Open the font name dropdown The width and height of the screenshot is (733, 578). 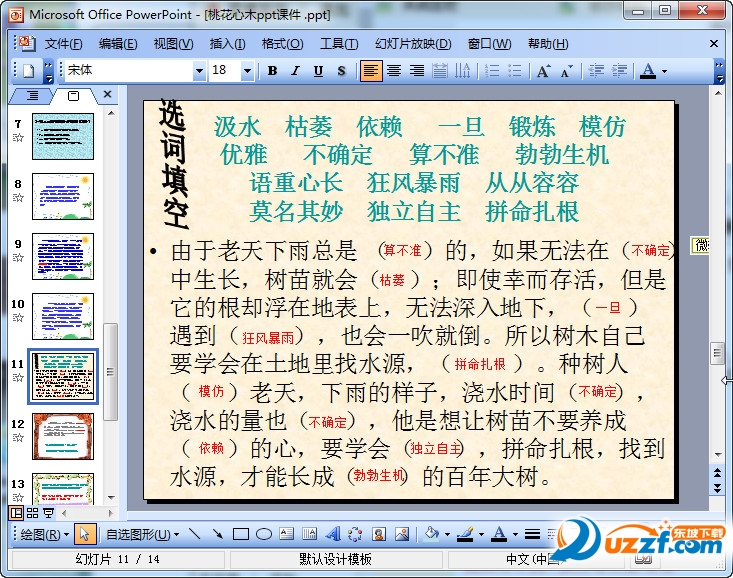click(x=199, y=71)
